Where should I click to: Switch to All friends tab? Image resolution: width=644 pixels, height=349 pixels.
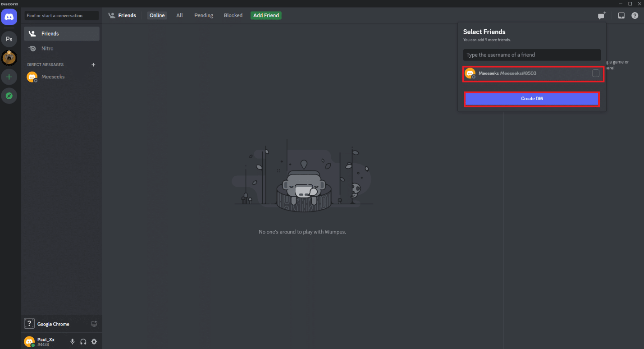(x=179, y=15)
